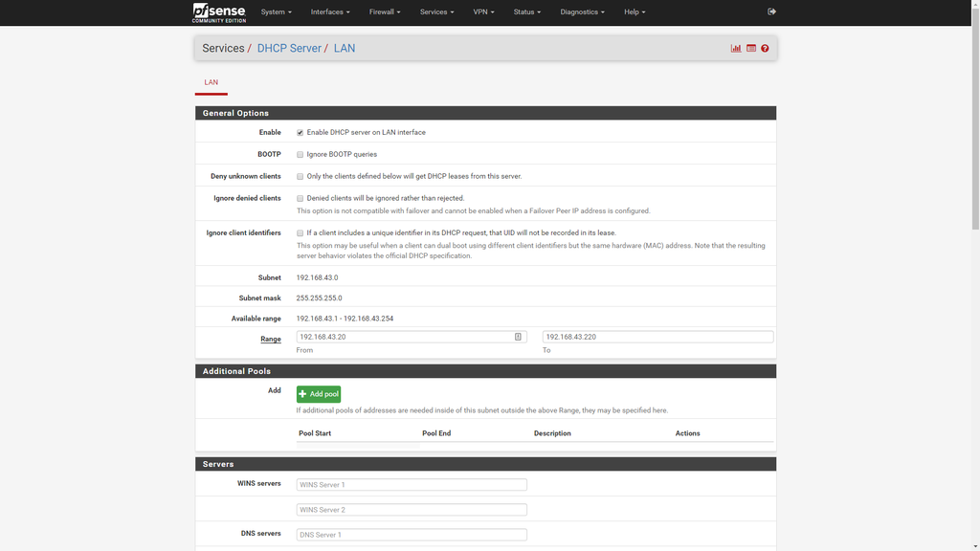Open the RRD graphs icon in the header

pyautogui.click(x=734, y=47)
